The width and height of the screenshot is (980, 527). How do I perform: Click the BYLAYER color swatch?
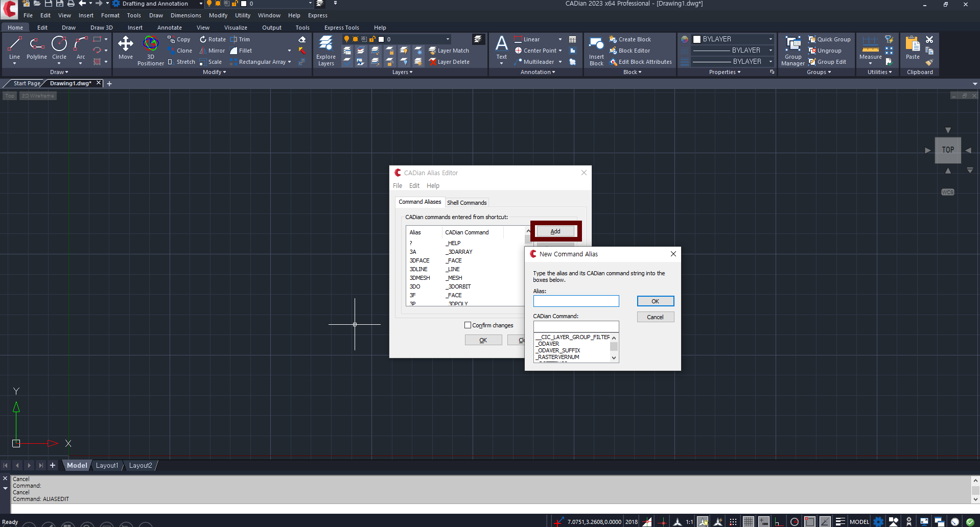pos(697,39)
